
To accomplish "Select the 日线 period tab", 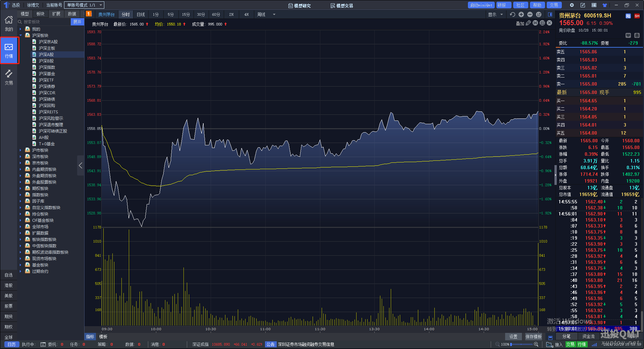I will click(x=141, y=14).
